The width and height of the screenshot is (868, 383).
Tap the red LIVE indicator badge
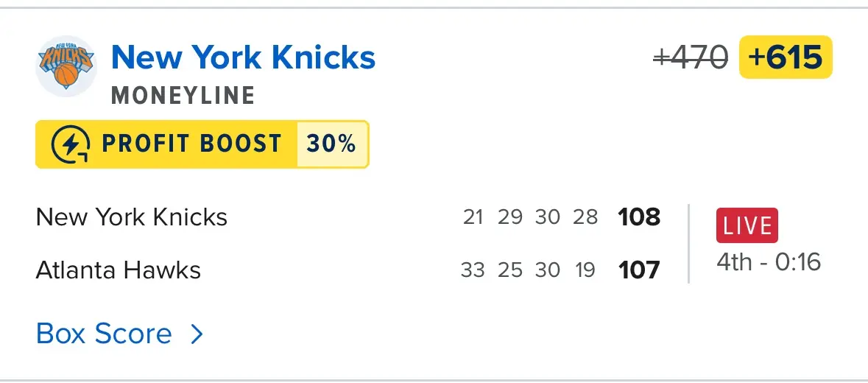pyautogui.click(x=747, y=225)
